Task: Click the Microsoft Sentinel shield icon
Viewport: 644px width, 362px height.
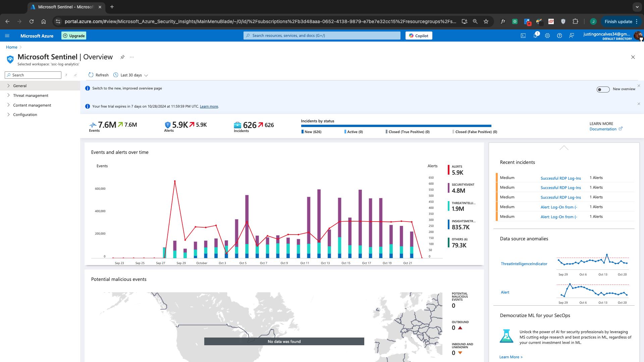Action: [10, 59]
